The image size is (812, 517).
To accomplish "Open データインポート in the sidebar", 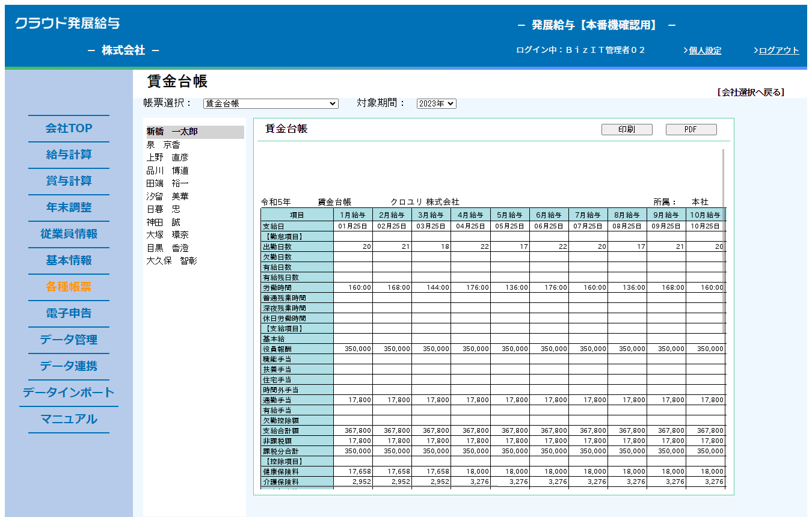I will click(x=69, y=393).
